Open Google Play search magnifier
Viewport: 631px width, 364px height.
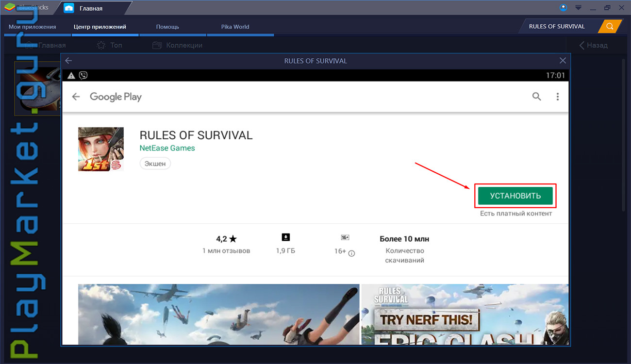tap(536, 97)
